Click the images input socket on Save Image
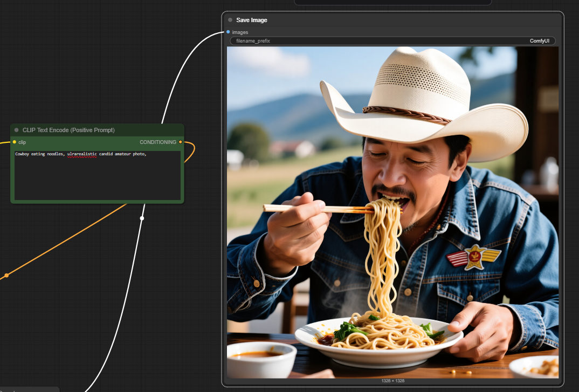The width and height of the screenshot is (579, 392). [x=228, y=32]
